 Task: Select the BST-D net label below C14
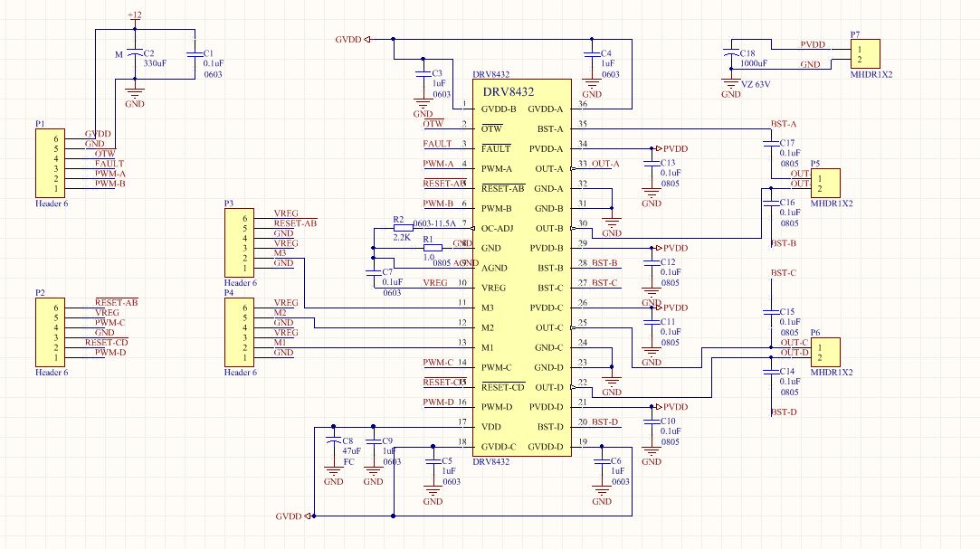(784, 412)
